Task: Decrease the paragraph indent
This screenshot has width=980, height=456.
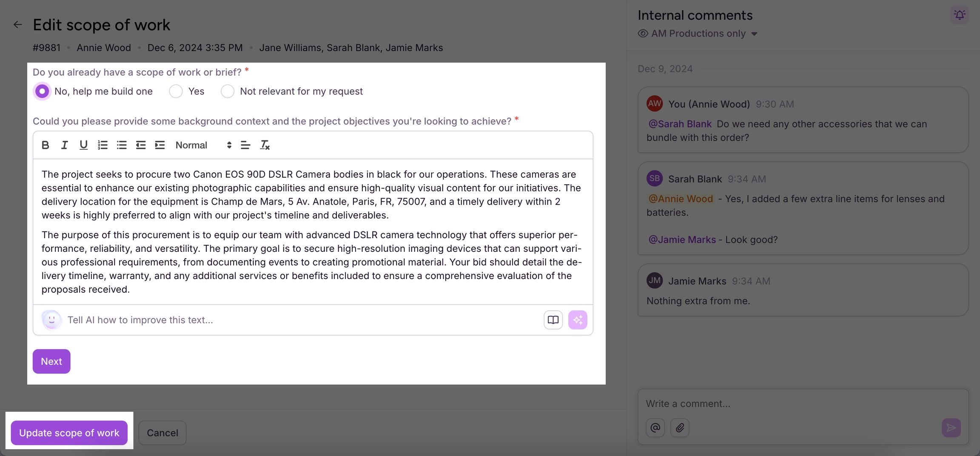Action: click(x=141, y=145)
